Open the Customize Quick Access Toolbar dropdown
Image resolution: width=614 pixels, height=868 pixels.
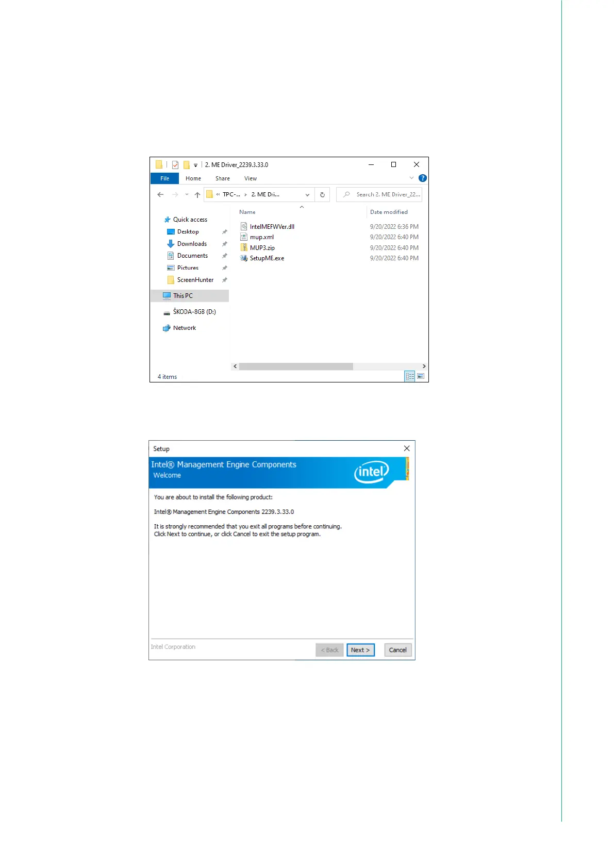coord(196,165)
